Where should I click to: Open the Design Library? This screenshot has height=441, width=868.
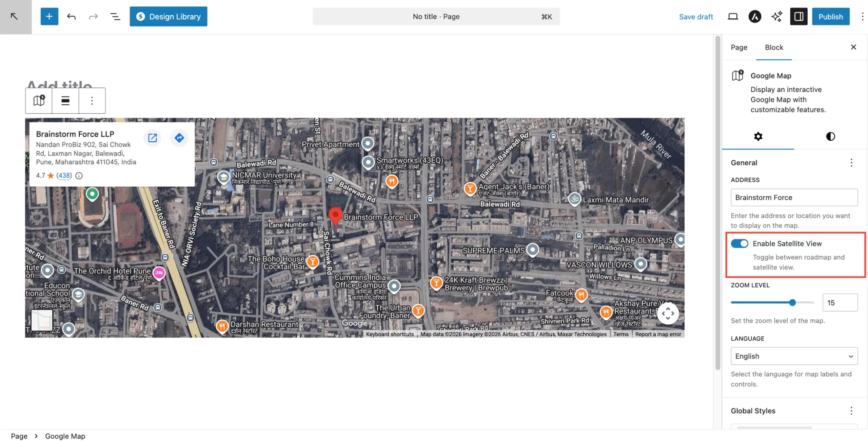coord(169,16)
